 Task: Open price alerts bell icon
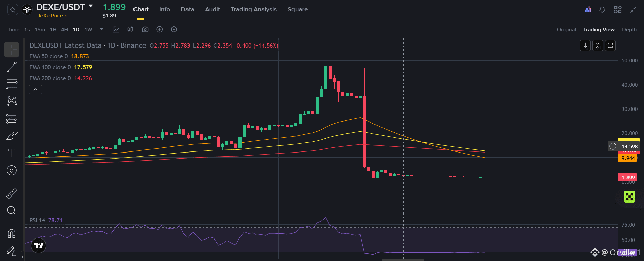click(x=602, y=10)
